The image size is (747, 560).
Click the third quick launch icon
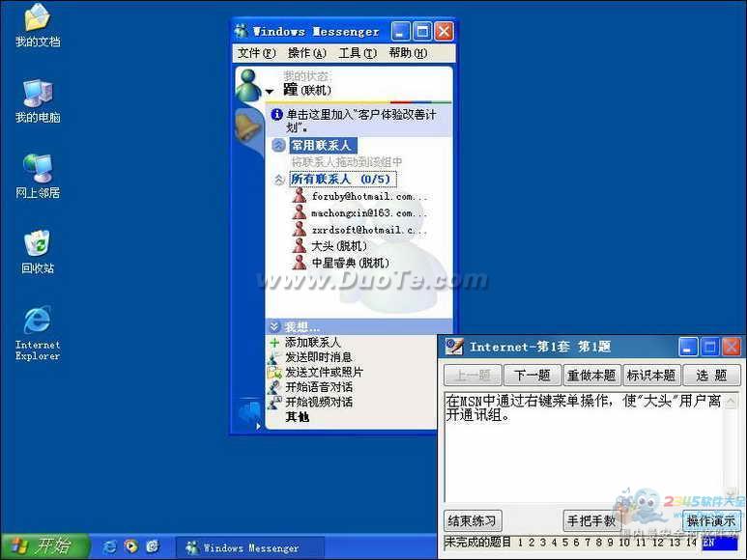coord(153,546)
